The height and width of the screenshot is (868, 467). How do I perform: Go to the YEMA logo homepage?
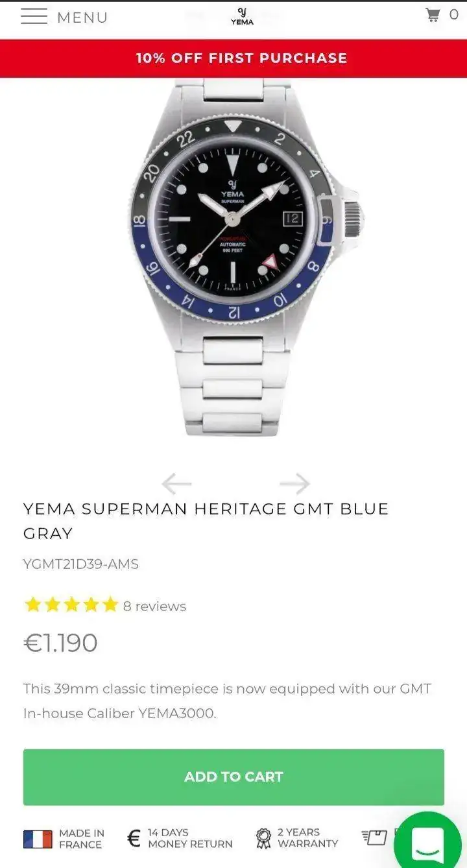[x=242, y=17]
